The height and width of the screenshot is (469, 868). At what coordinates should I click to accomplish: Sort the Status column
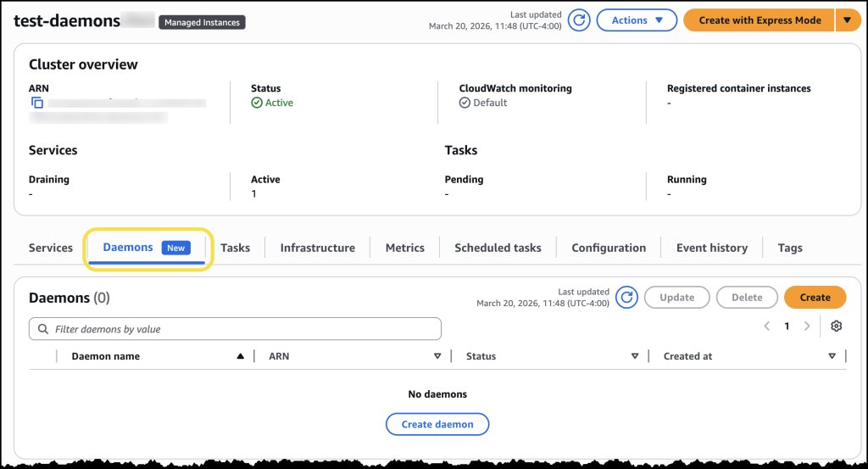coord(635,357)
